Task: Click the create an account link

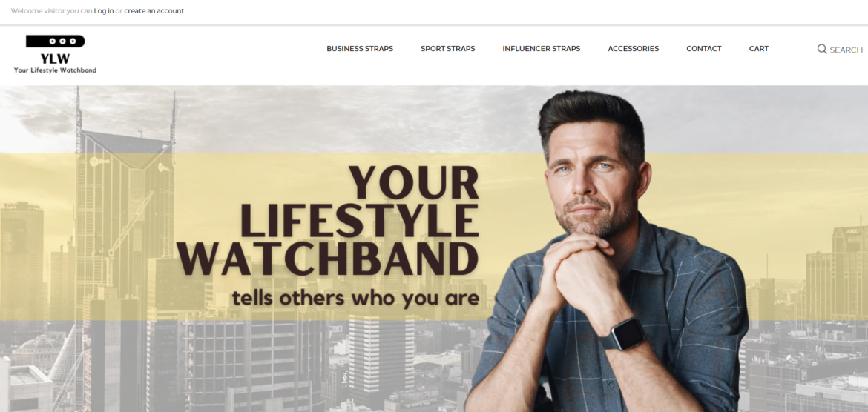Action: (154, 10)
